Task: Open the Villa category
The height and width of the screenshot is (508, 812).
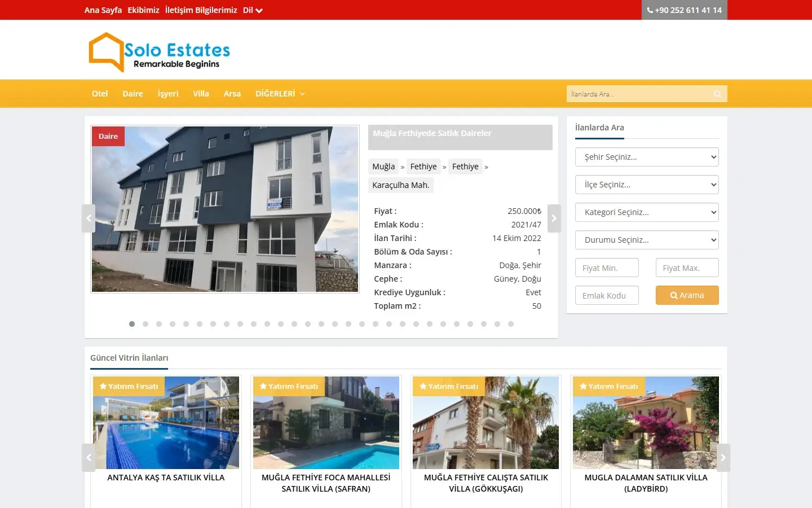Action: [201, 94]
